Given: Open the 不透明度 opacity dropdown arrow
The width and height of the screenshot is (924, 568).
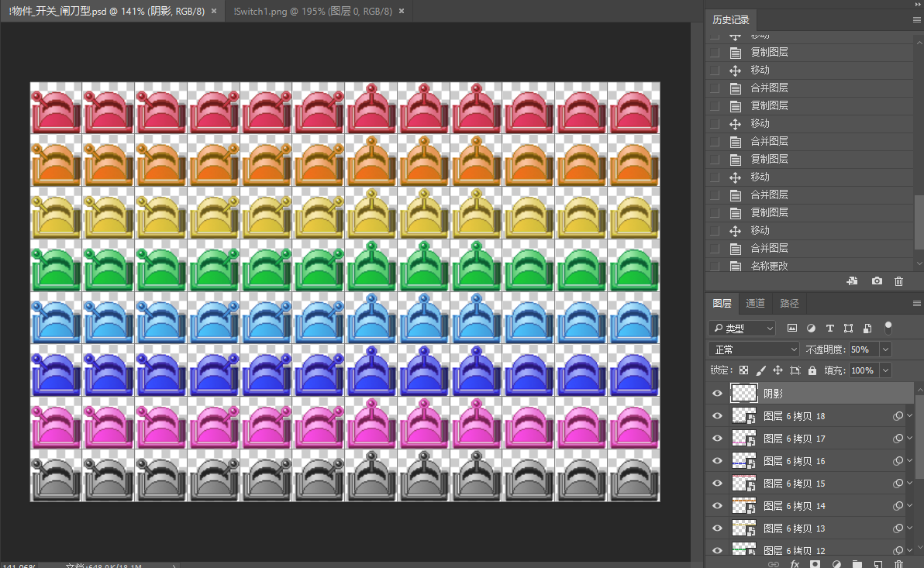Looking at the screenshot, I should coord(886,349).
